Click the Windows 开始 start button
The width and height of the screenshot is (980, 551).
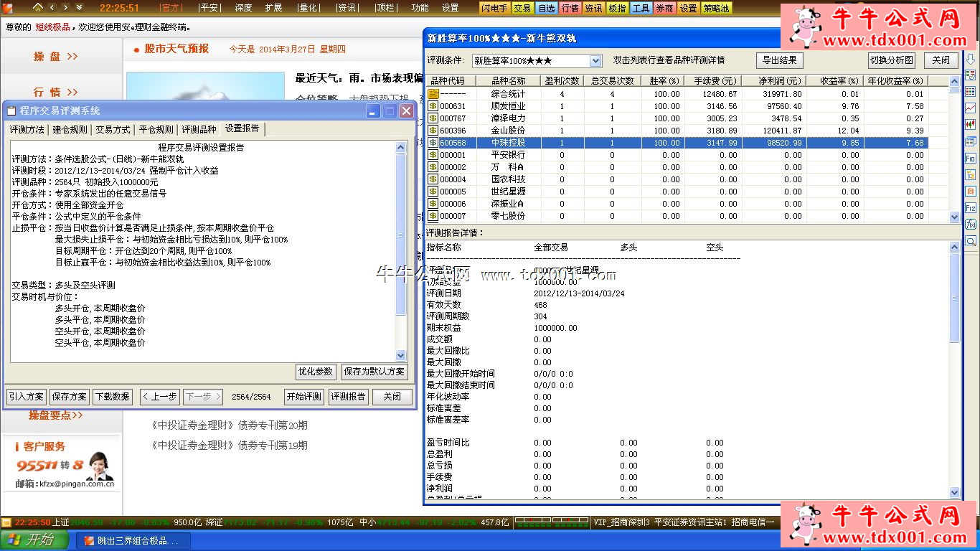34,540
